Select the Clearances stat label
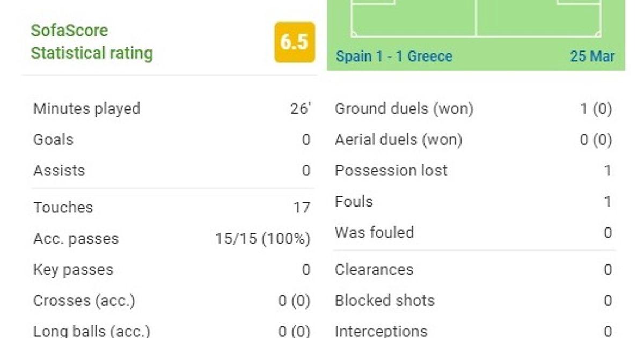The width and height of the screenshot is (644, 338). [x=374, y=269]
